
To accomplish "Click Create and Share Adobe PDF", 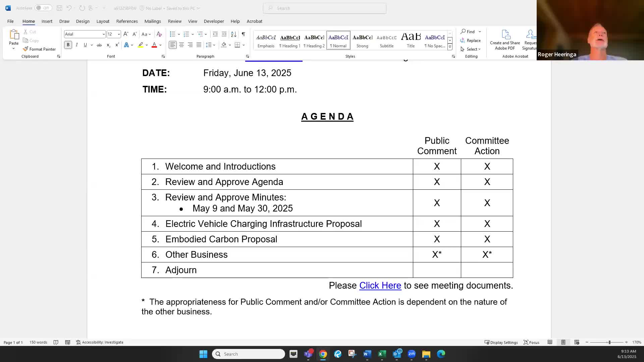I will tap(505, 40).
